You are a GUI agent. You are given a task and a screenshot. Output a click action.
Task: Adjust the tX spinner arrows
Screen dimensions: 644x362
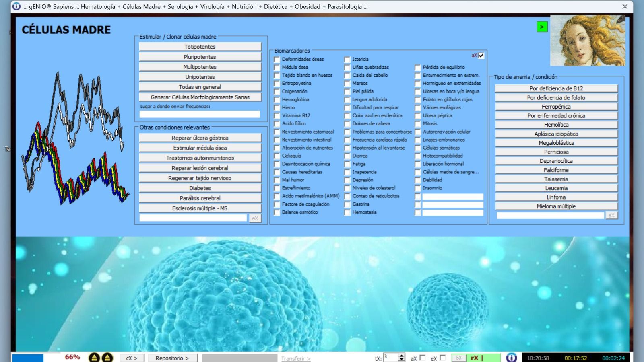(401, 358)
